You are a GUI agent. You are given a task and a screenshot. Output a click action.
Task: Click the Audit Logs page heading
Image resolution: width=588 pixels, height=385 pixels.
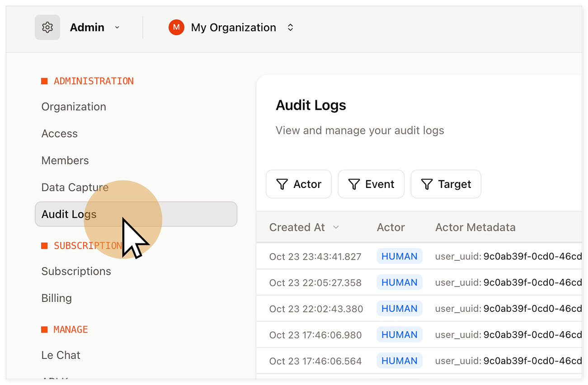[x=311, y=105]
